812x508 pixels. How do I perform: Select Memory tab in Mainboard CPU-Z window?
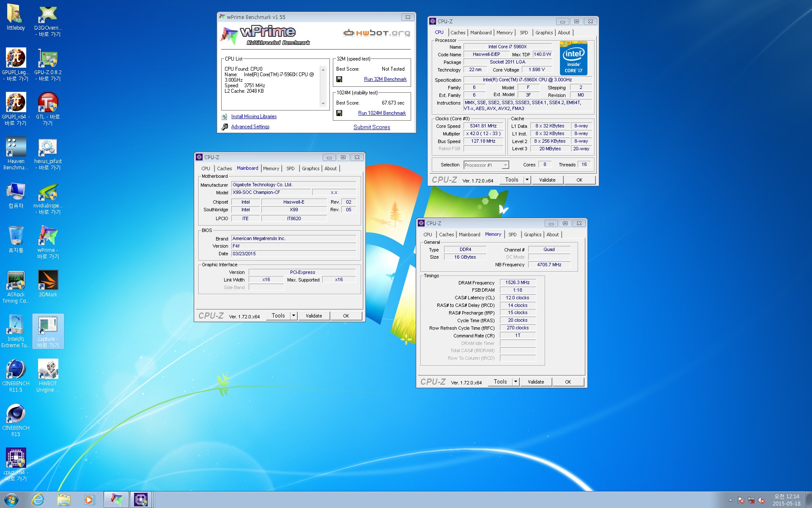pyautogui.click(x=271, y=168)
